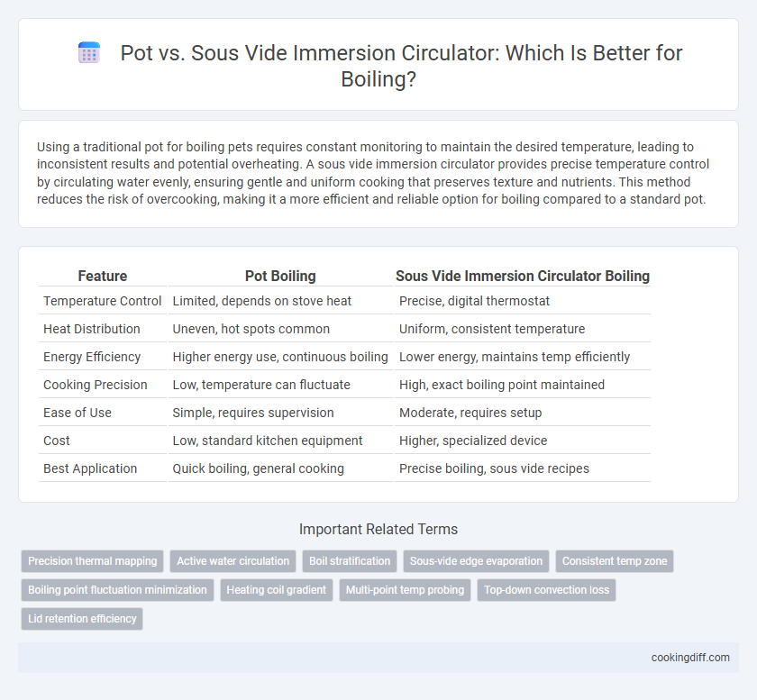
Task: Select the 'Energy Efficiency' row label
Action: 92,357
